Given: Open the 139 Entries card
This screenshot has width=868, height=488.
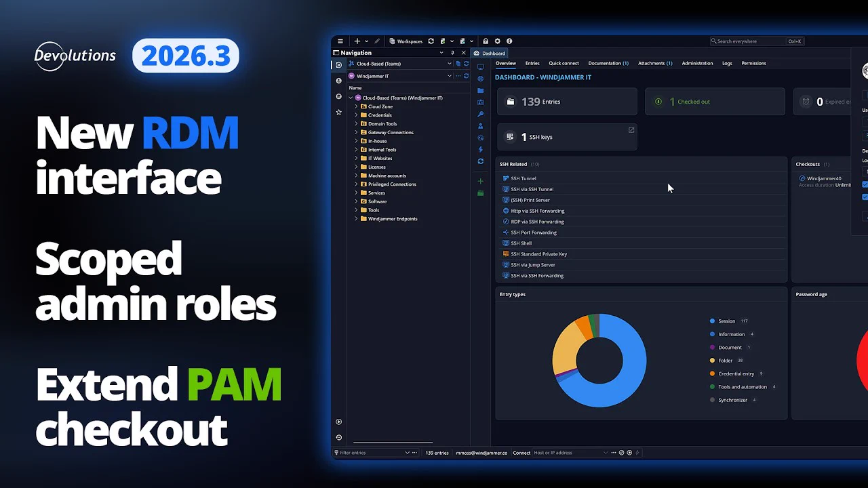Looking at the screenshot, I should [567, 102].
